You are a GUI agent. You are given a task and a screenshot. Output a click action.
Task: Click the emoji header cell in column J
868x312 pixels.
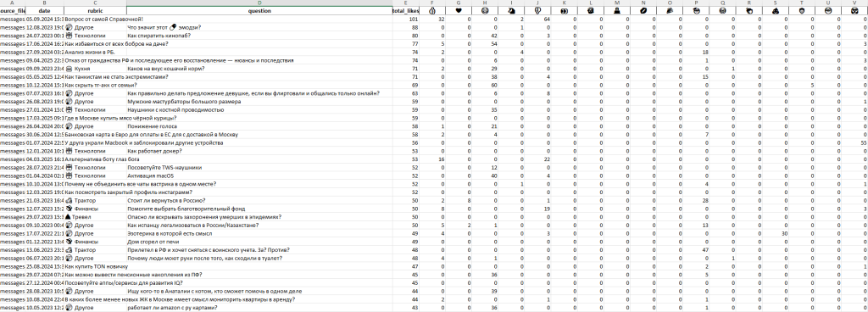(x=537, y=10)
